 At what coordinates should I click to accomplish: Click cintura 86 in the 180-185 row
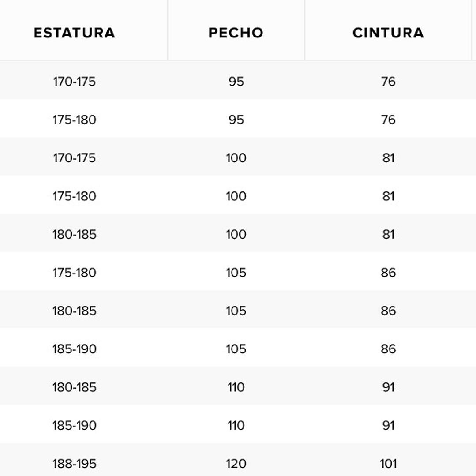[x=388, y=311]
